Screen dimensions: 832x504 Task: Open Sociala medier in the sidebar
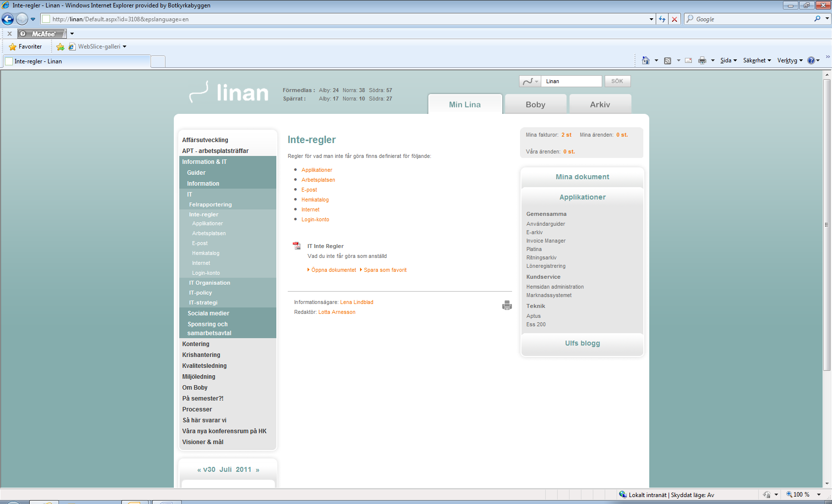pos(208,313)
